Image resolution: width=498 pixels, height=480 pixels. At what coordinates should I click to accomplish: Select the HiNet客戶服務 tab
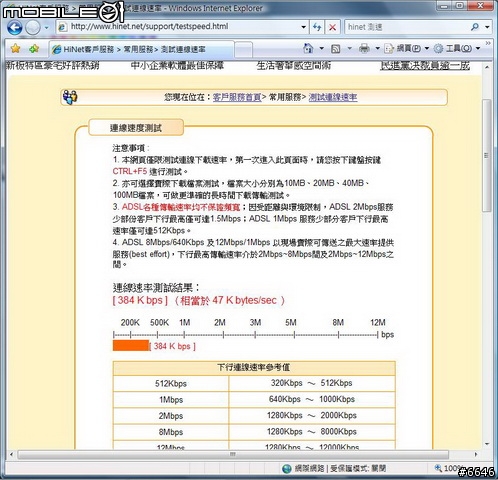[x=141, y=49]
